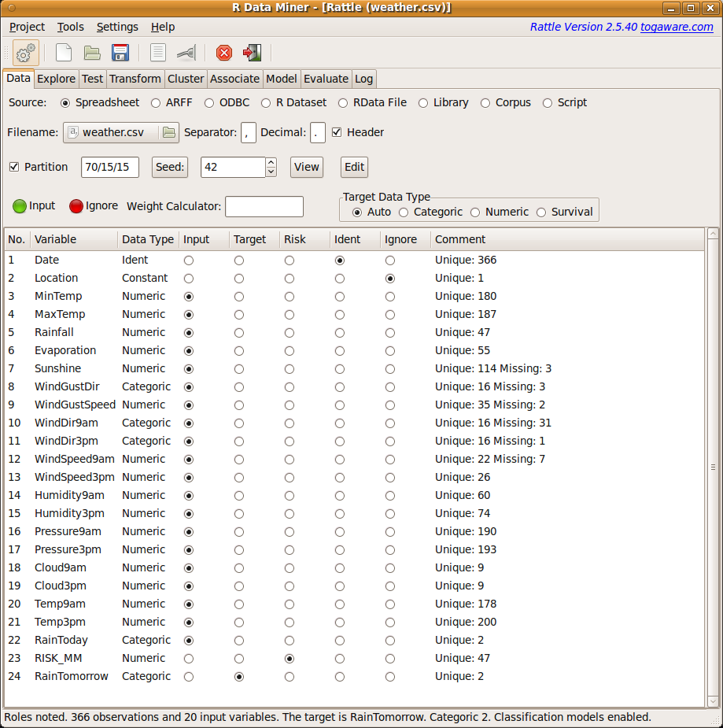
Task: Switch to the Explore tab
Action: [x=56, y=79]
